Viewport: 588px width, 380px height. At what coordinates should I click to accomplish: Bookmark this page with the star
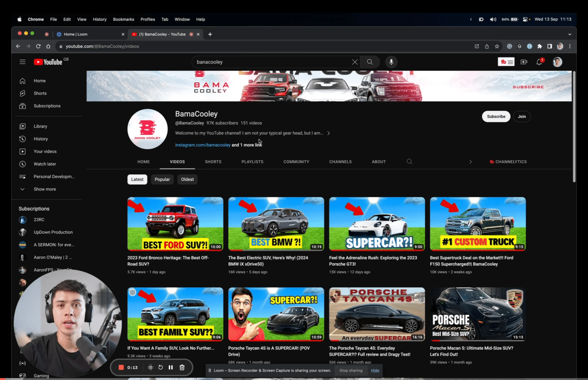497,46
